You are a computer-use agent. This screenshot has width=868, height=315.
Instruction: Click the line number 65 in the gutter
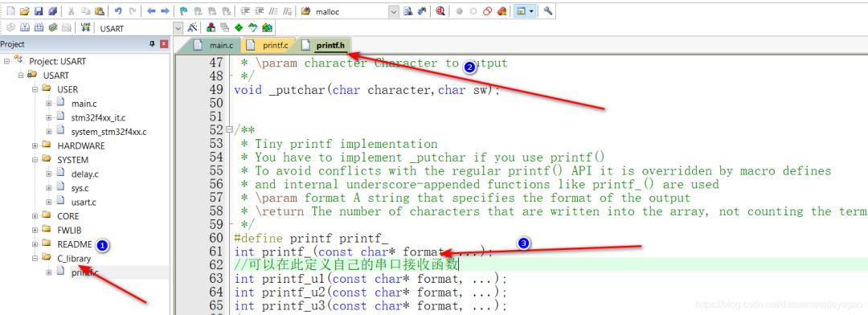point(215,305)
